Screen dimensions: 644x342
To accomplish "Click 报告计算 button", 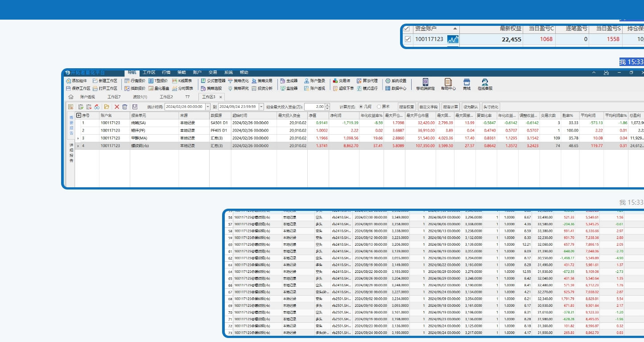I will (450, 107).
